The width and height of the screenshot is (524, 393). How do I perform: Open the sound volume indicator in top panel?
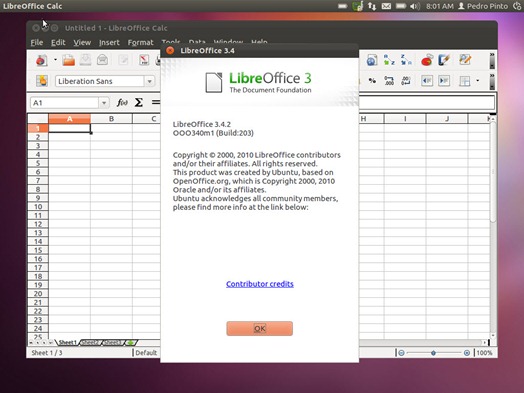[415, 6]
